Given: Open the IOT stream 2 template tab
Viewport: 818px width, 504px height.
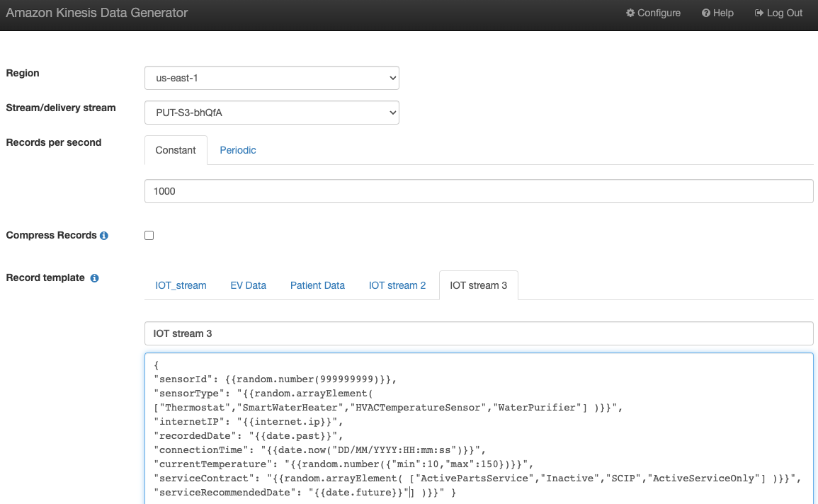Looking at the screenshot, I should click(397, 285).
